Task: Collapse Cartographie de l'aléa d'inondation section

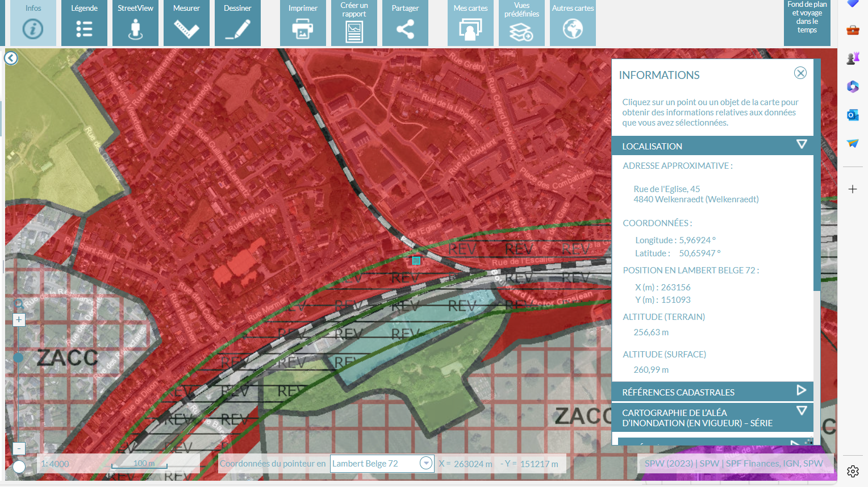Action: [x=802, y=411]
